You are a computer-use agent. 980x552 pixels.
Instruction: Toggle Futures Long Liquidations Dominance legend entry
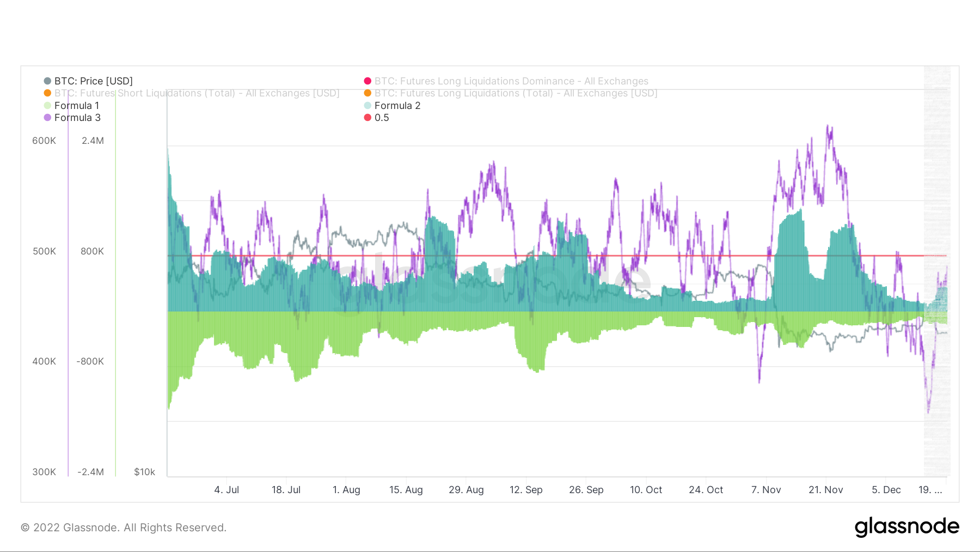506,81
